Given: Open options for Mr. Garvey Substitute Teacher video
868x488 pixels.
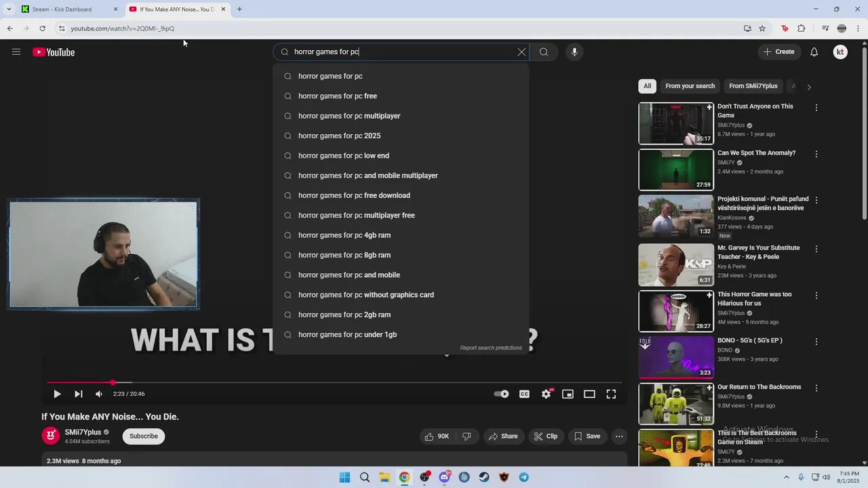Looking at the screenshot, I should coord(816,249).
